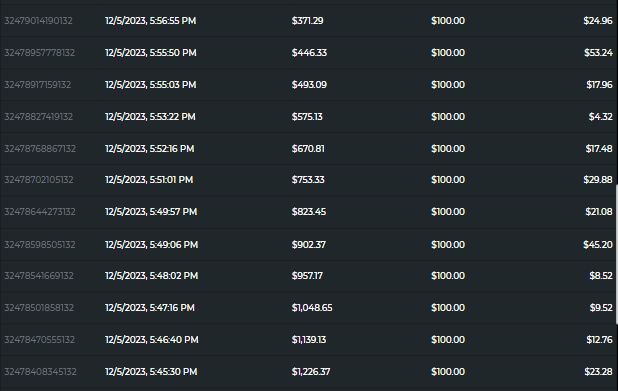Open transaction 32478702105132
This screenshot has width=618, height=391.
[39, 180]
